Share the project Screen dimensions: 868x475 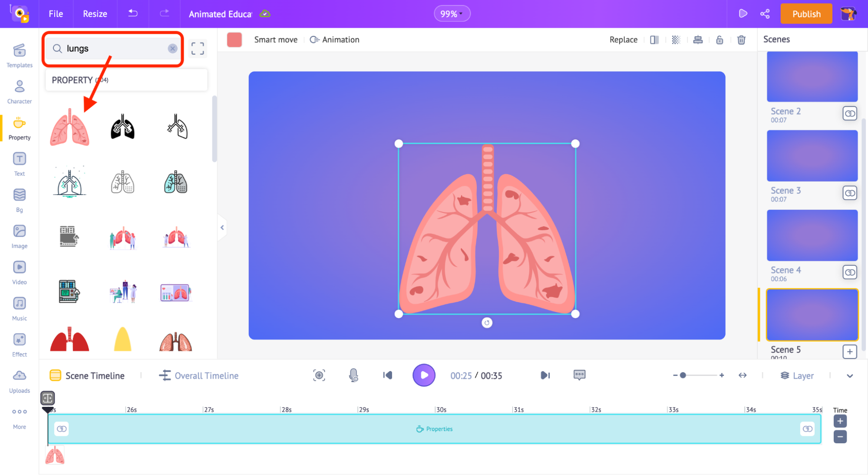click(765, 14)
